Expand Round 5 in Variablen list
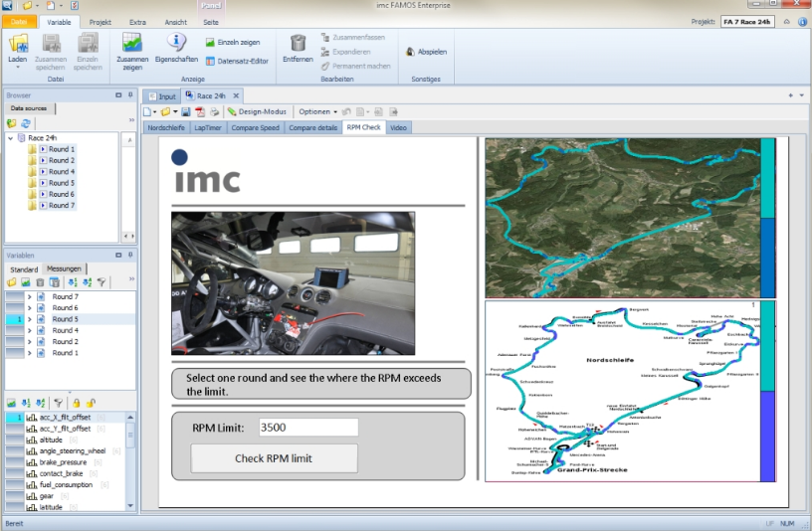The width and height of the screenshot is (812, 531). [x=30, y=320]
